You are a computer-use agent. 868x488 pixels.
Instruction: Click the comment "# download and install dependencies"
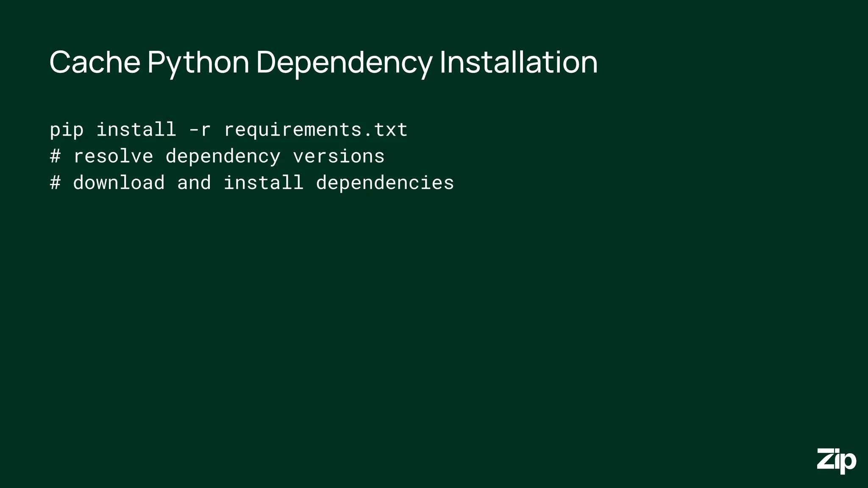(252, 183)
